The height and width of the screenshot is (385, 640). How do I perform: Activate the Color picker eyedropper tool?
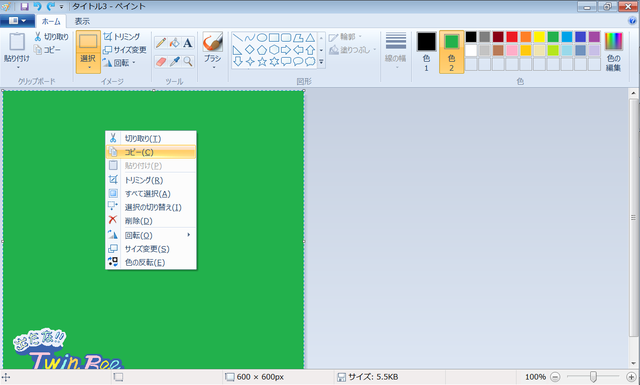click(174, 61)
